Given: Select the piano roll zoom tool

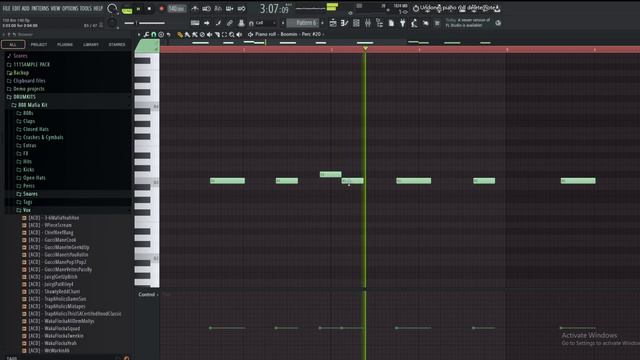Looking at the screenshot, I should click(x=232, y=35).
